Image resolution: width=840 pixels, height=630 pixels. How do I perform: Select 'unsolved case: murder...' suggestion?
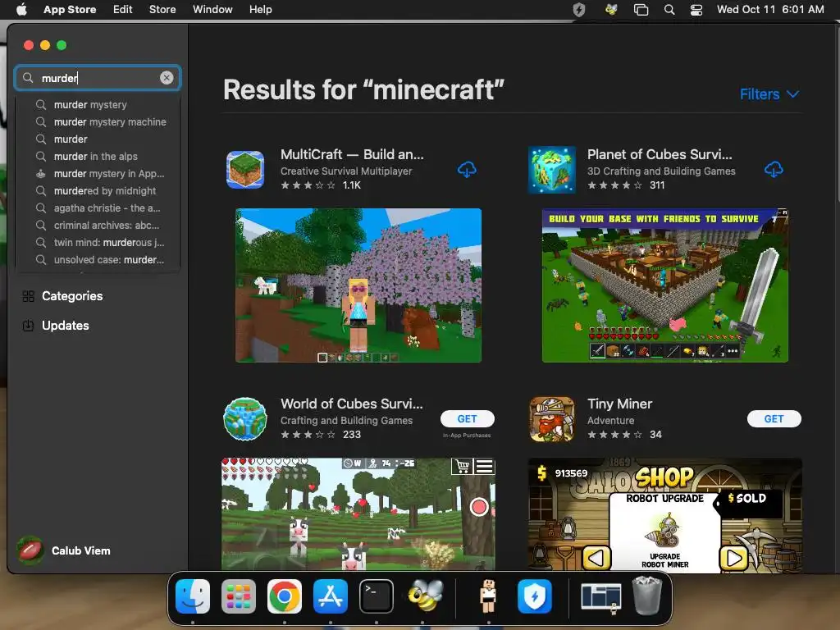point(98,259)
